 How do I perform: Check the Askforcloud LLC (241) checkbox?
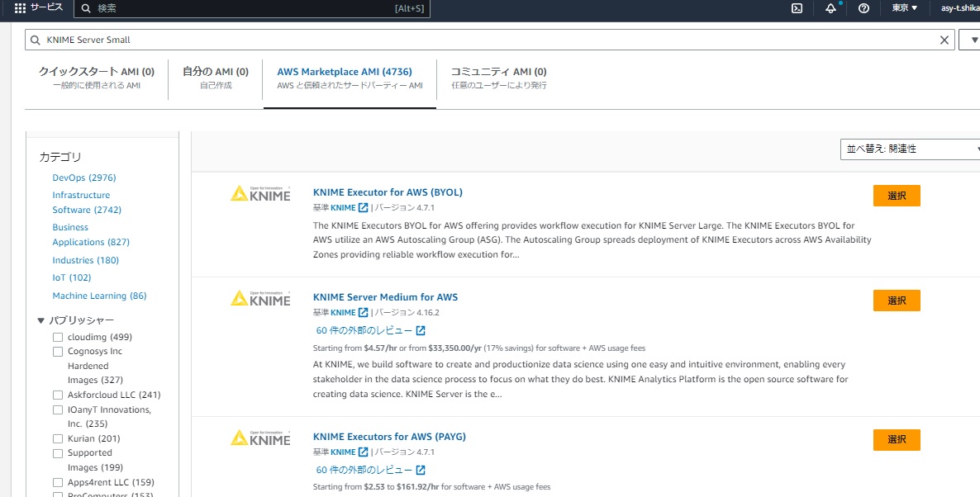[58, 395]
